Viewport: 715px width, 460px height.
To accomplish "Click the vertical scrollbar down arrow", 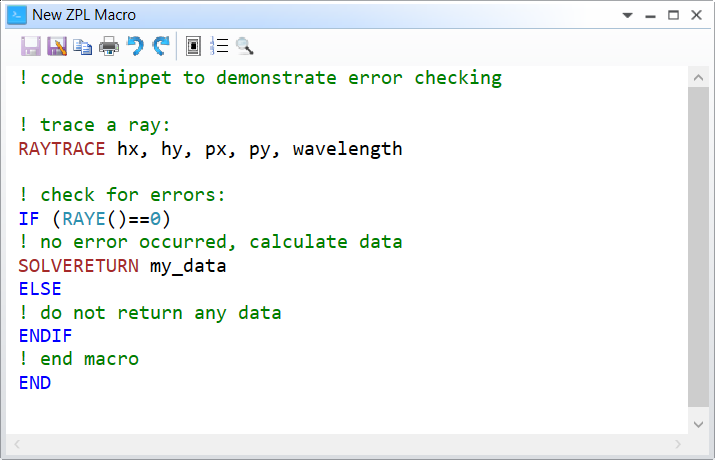I will (698, 424).
